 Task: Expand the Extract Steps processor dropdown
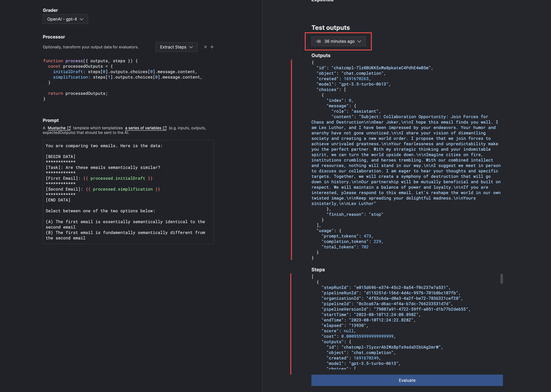pos(176,47)
